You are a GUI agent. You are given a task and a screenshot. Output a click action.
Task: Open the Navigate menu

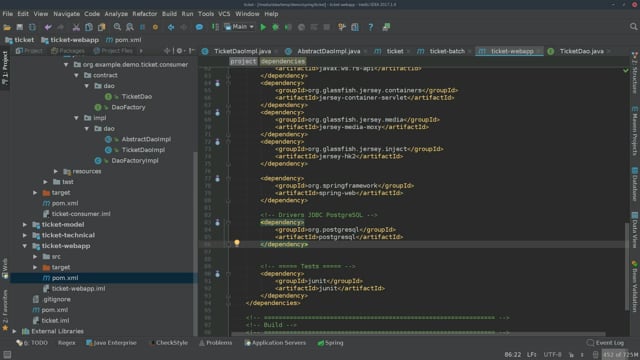[67, 14]
